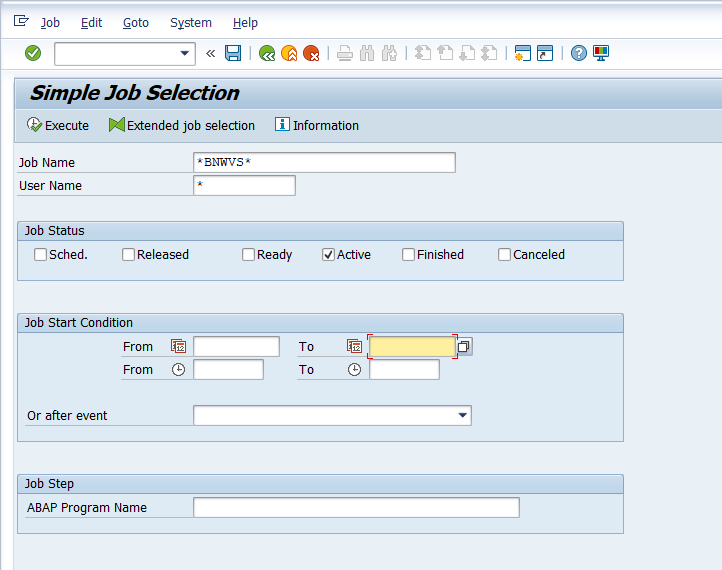Click the Help question mark icon
The image size is (722, 570).
pos(579,53)
